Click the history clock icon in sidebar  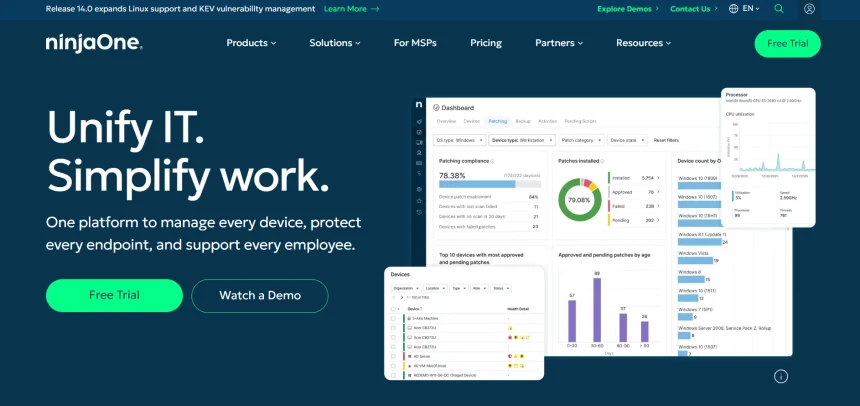(419, 212)
